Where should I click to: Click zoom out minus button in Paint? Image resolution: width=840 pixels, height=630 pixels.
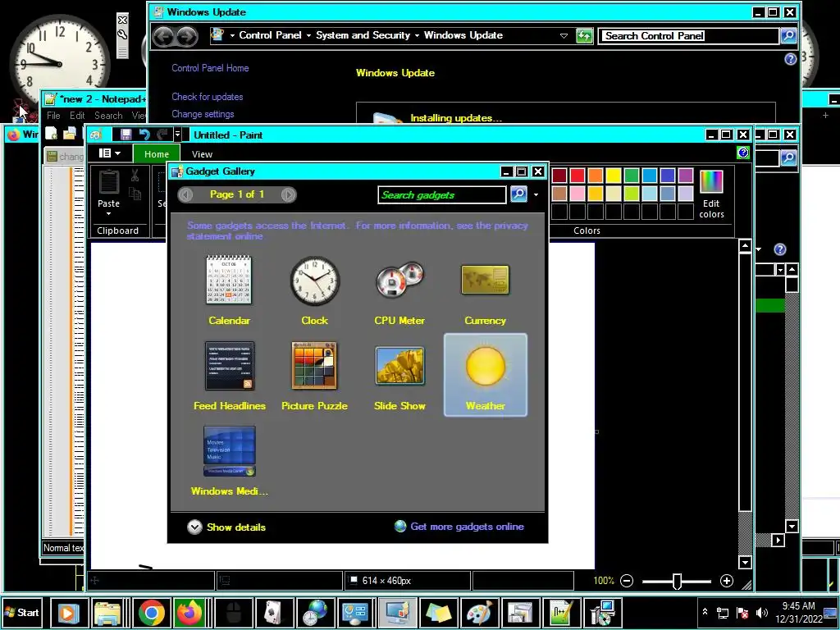[x=626, y=581]
